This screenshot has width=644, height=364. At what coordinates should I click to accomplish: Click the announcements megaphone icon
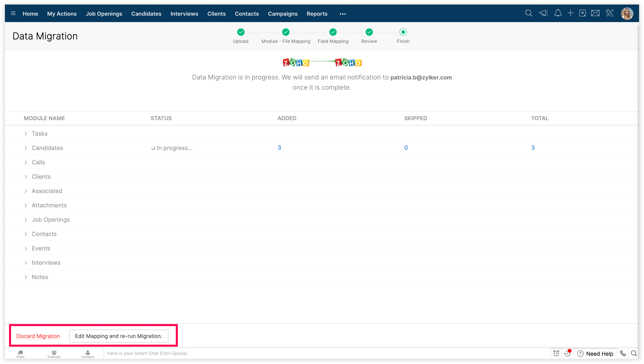click(x=544, y=13)
